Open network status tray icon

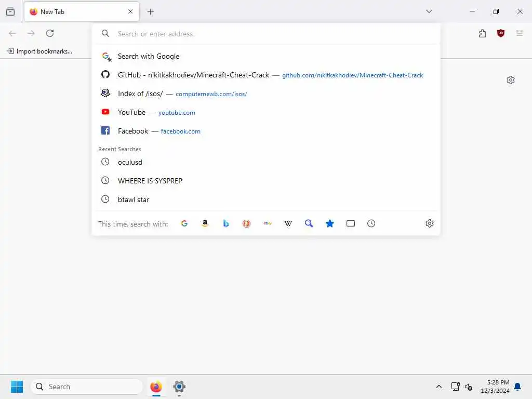click(455, 387)
